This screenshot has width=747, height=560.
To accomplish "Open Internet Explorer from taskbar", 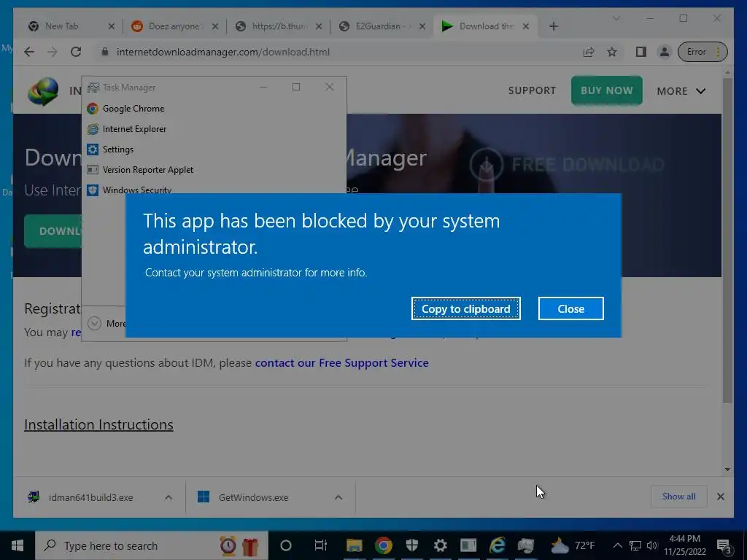I will (x=497, y=545).
